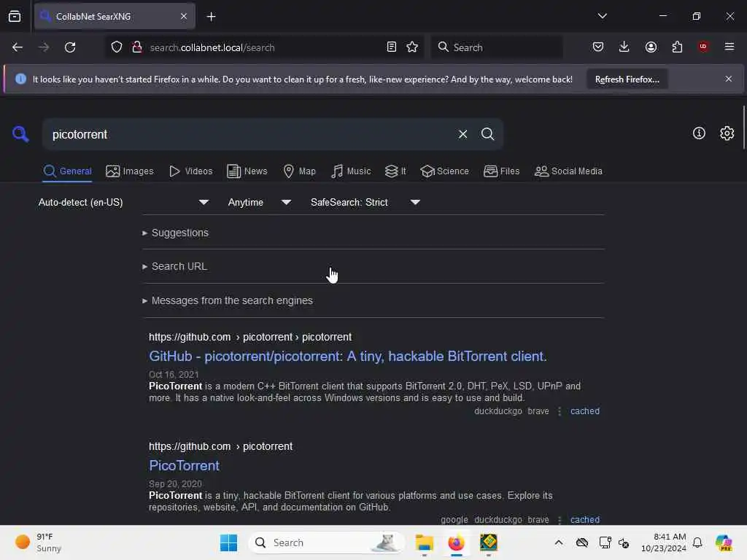Open Firefox View recent browsing
The width and height of the screenshot is (747, 560).
[15, 17]
